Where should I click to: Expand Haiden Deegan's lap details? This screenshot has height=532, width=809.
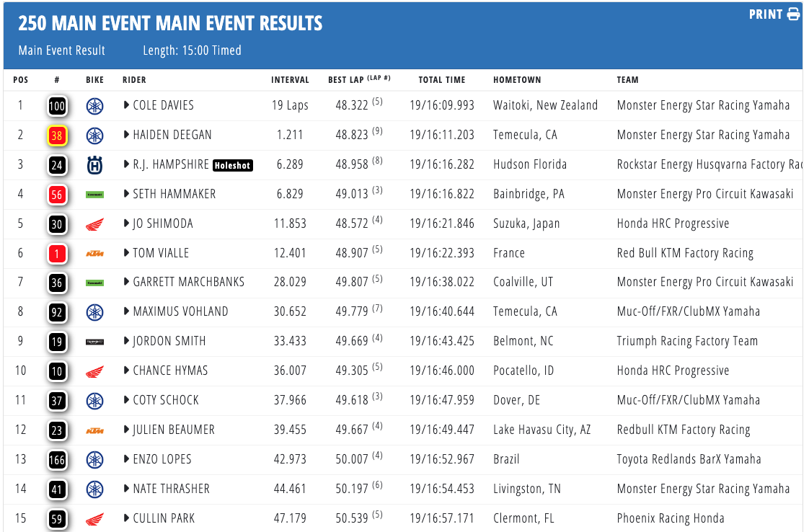[127, 136]
